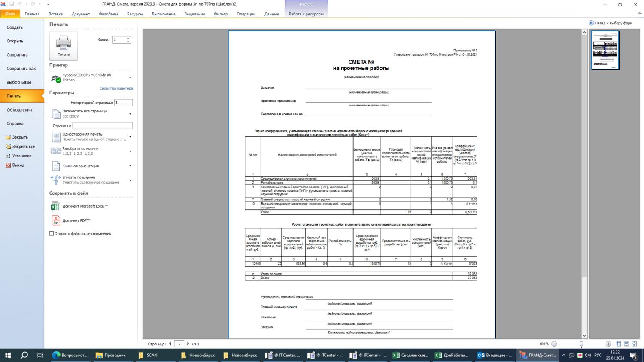Open Windows taskbar search
The image size is (644, 362).
click(x=24, y=355)
